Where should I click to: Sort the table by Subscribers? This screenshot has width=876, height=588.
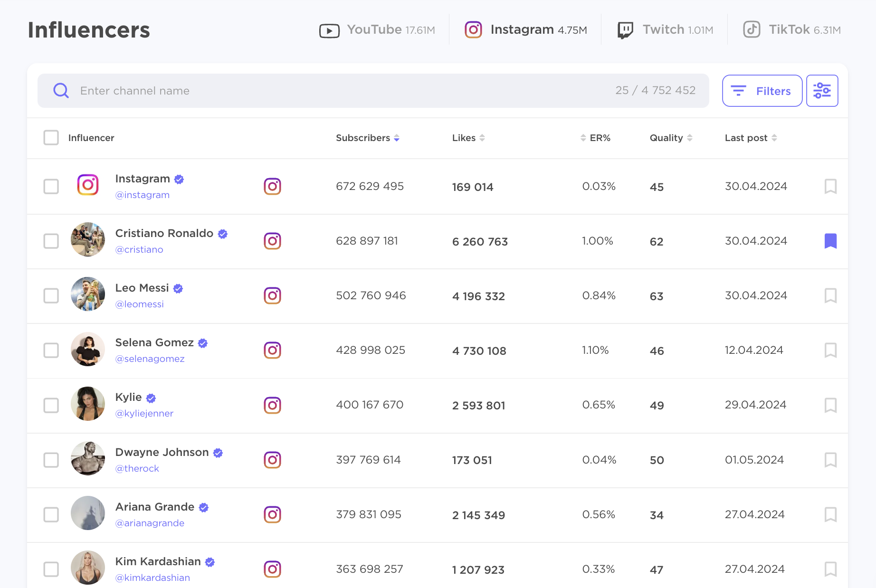367,138
